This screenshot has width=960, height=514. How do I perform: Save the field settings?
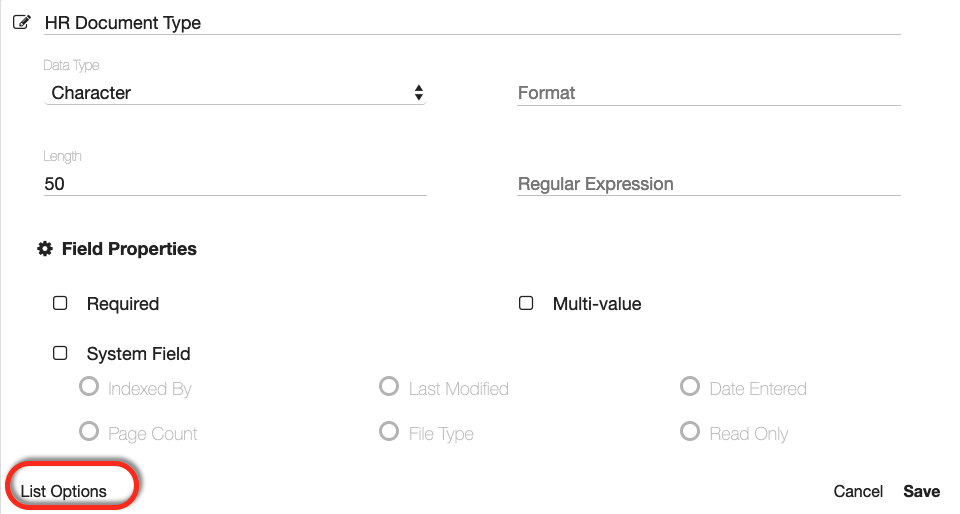[921, 491]
